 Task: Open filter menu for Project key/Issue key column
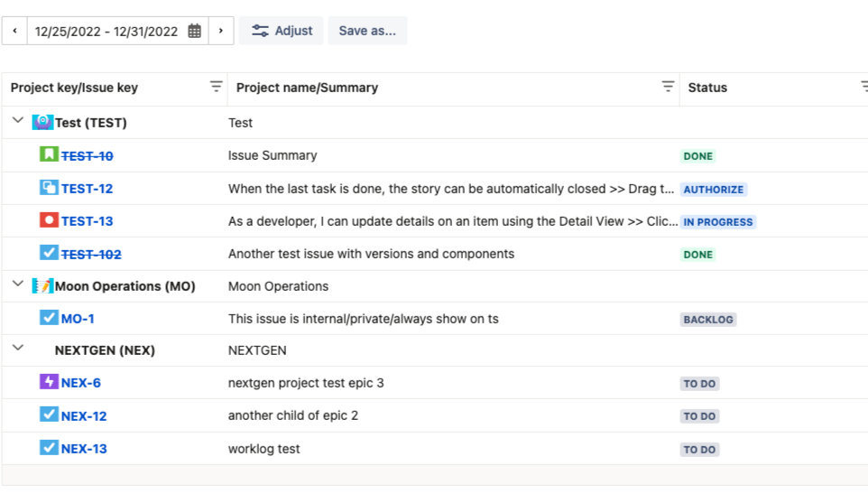pos(216,87)
